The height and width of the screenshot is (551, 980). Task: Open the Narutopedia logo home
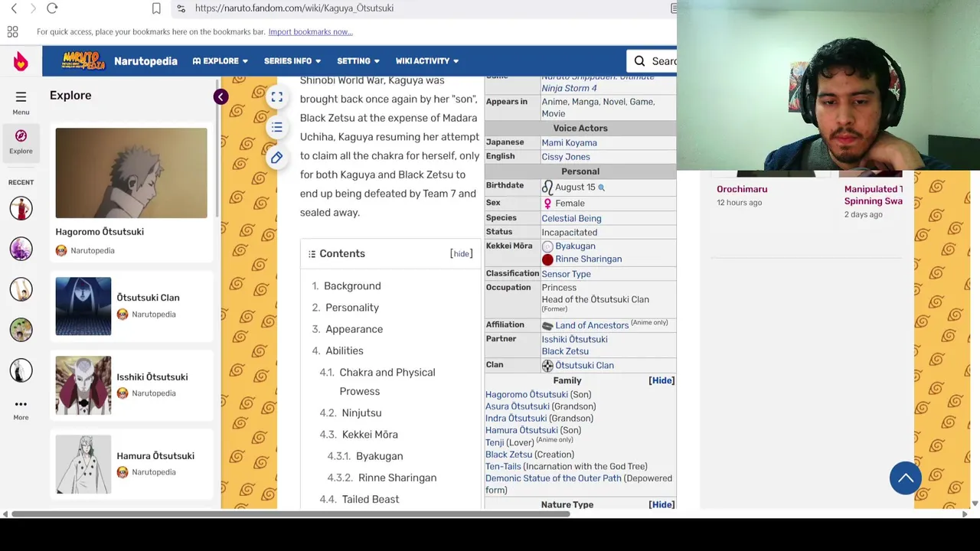click(x=83, y=60)
